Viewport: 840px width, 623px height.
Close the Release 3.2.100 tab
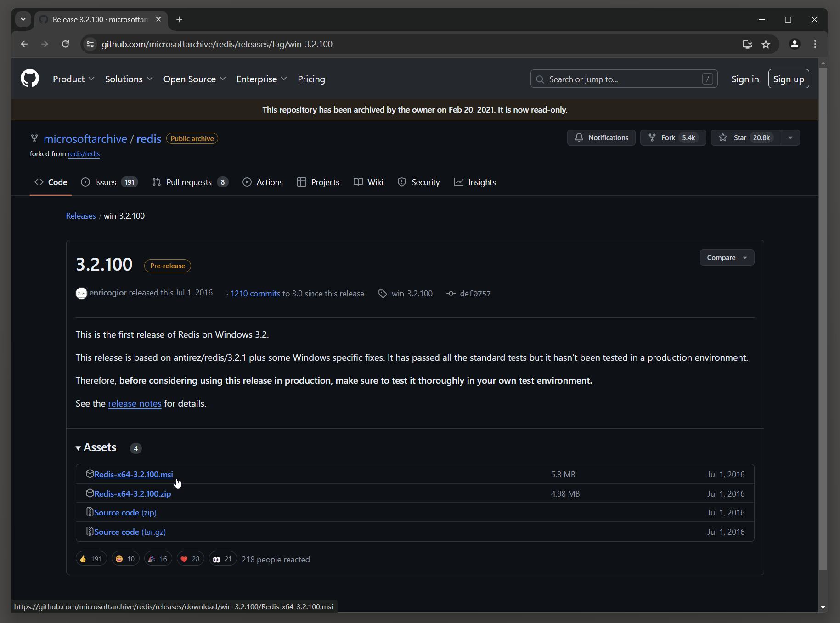point(158,19)
